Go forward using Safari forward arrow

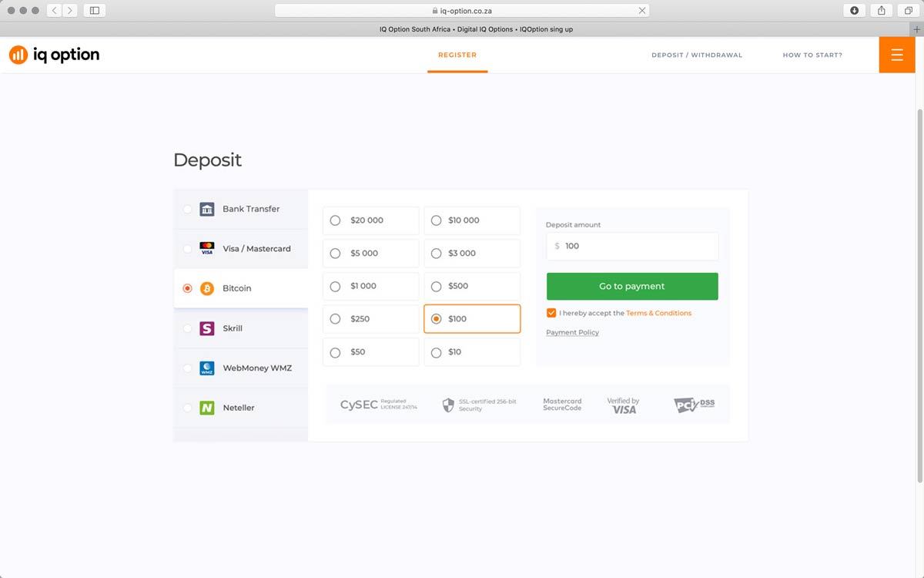click(x=70, y=10)
